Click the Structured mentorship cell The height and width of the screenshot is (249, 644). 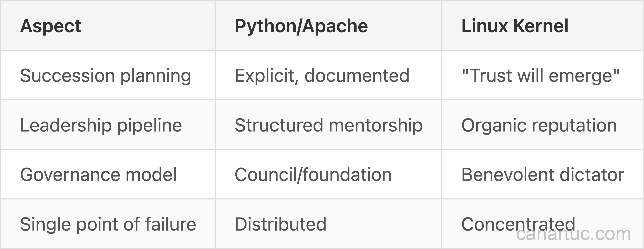click(x=328, y=125)
